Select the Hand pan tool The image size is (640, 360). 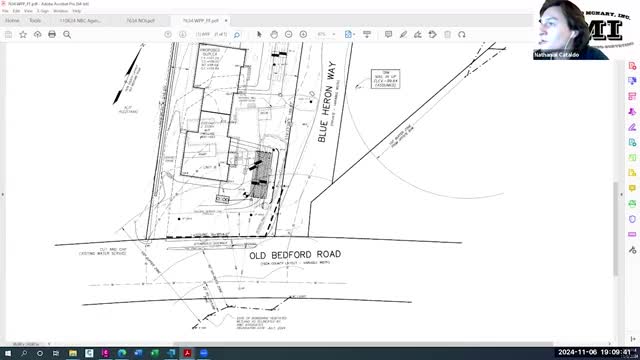274,35
